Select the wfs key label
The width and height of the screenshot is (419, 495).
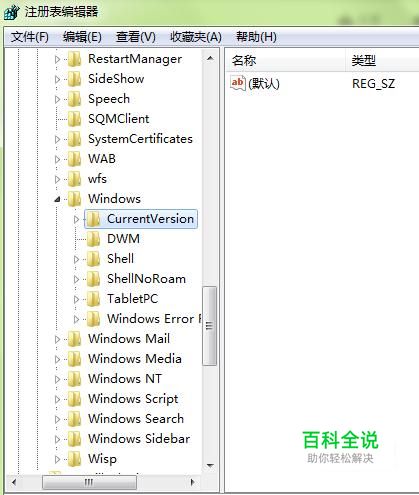tap(97, 179)
